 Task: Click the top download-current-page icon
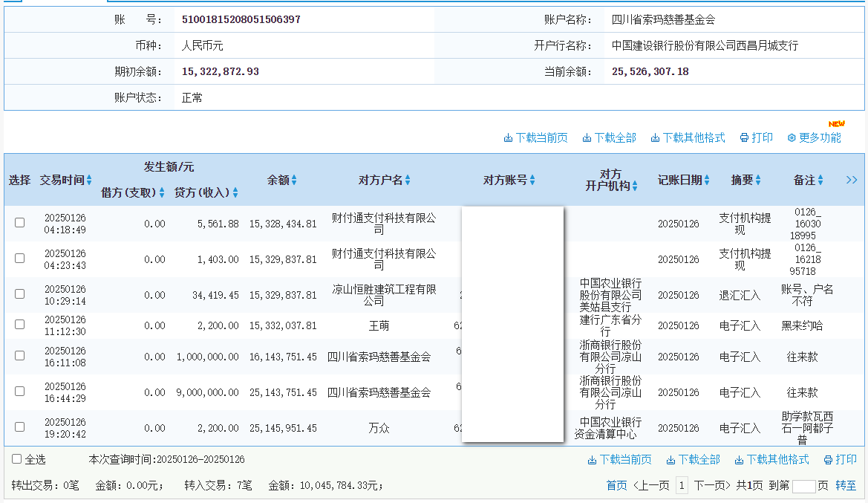coord(508,138)
